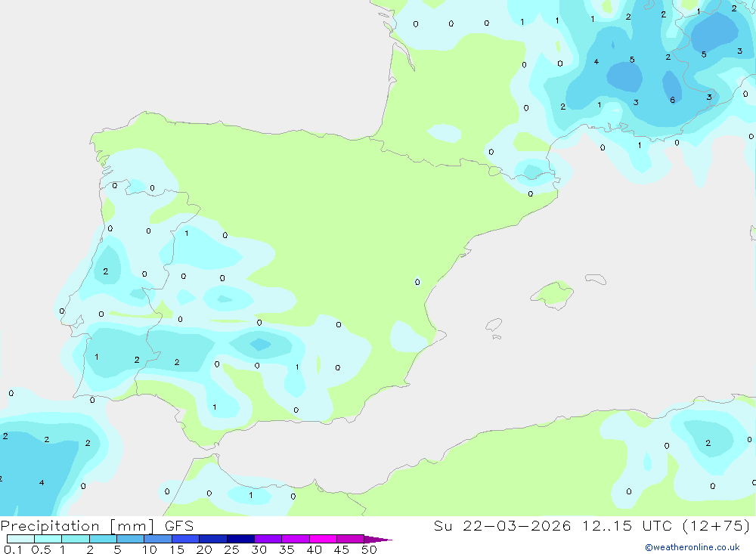This screenshot has width=756, height=554.
Task: Click the legend arrow tip above 50 mm
Action: point(378,540)
